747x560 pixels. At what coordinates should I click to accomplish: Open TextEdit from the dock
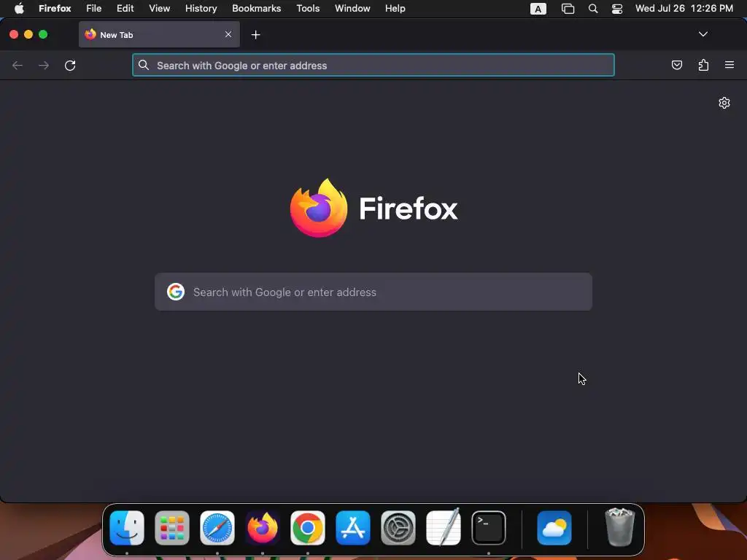click(x=444, y=526)
